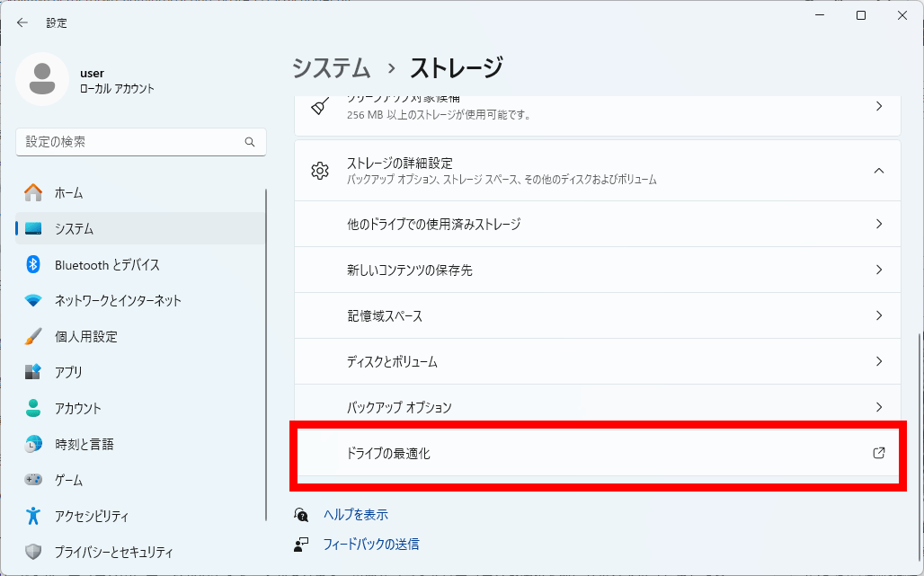
Task: Expand the ディスクとボリューム entry
Action: point(879,361)
